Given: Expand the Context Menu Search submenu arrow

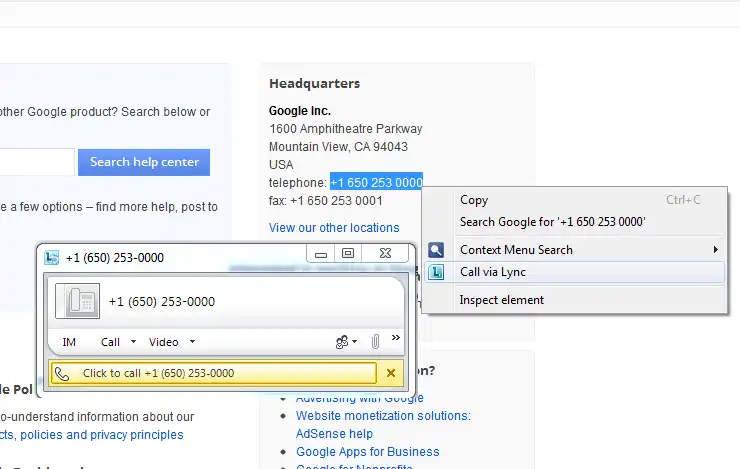Looking at the screenshot, I should 715,250.
